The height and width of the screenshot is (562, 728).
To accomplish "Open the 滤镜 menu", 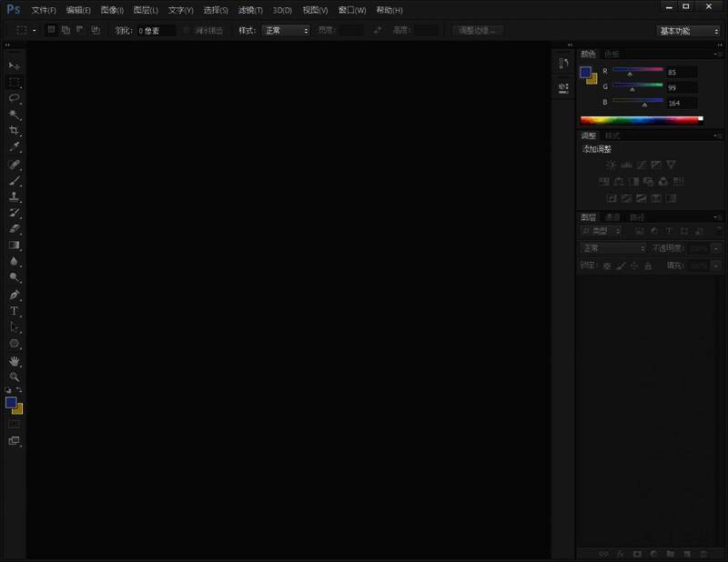I will pyautogui.click(x=250, y=10).
